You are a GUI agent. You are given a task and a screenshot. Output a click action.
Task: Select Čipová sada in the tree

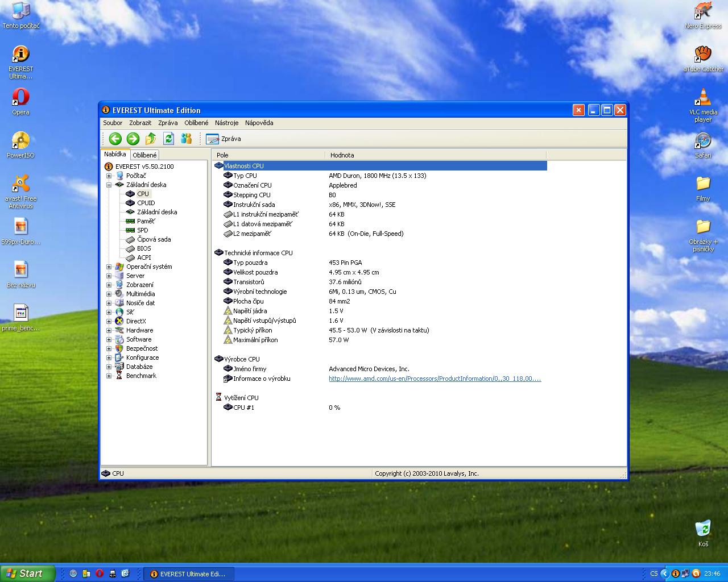tap(154, 239)
